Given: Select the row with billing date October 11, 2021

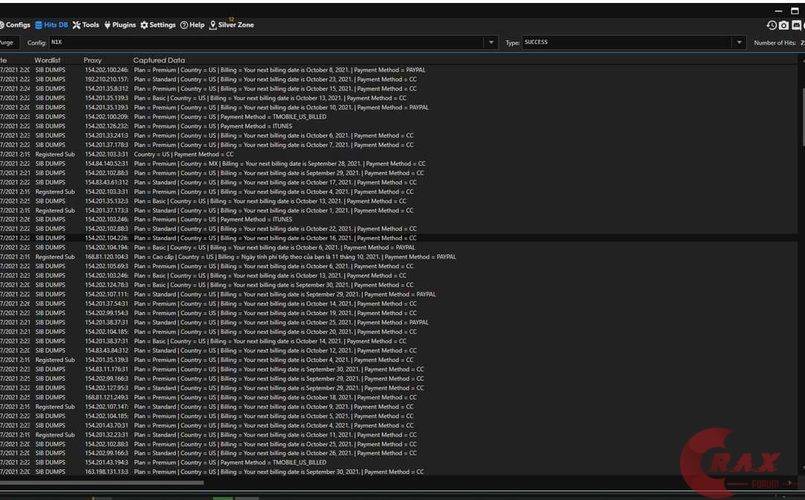Looking at the screenshot, I should coord(398,435).
